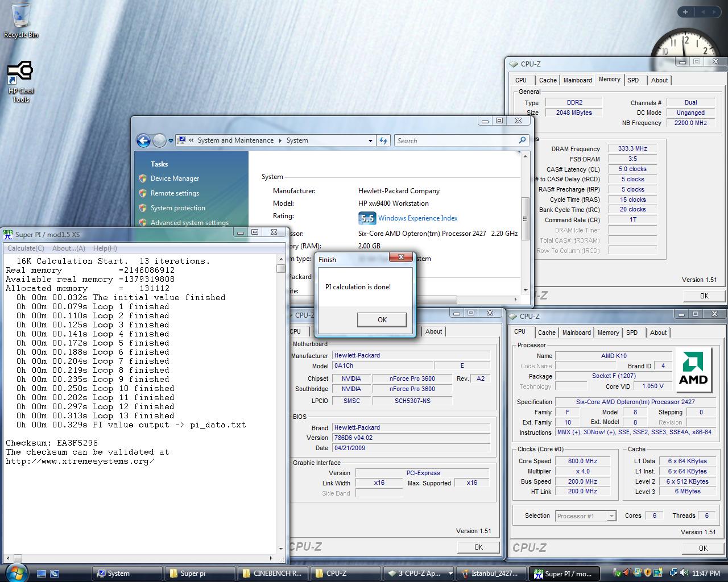Screen dimensions: 728x582
Task: Click OK in the lower-right CPU-Z CPU window
Action: click(x=704, y=548)
